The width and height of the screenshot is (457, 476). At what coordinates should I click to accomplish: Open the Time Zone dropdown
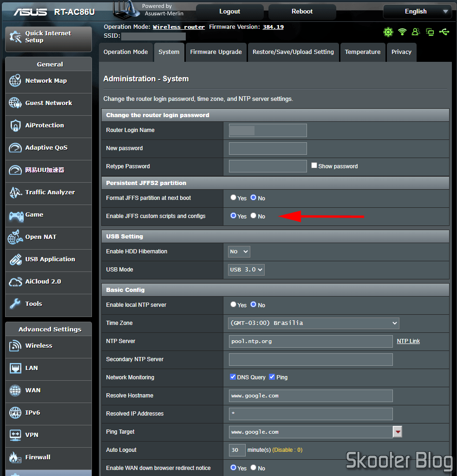point(313,323)
